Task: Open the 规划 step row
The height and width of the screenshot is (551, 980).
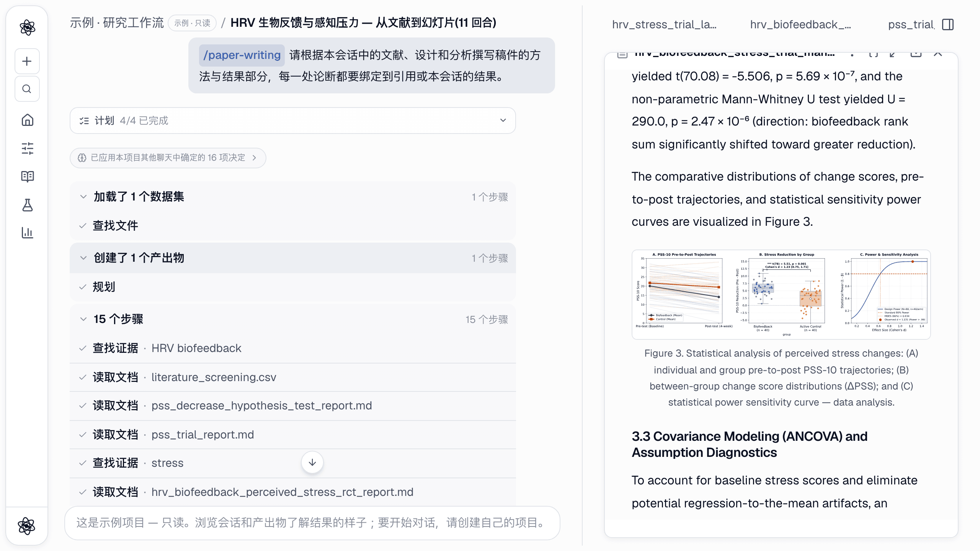Action: (293, 287)
